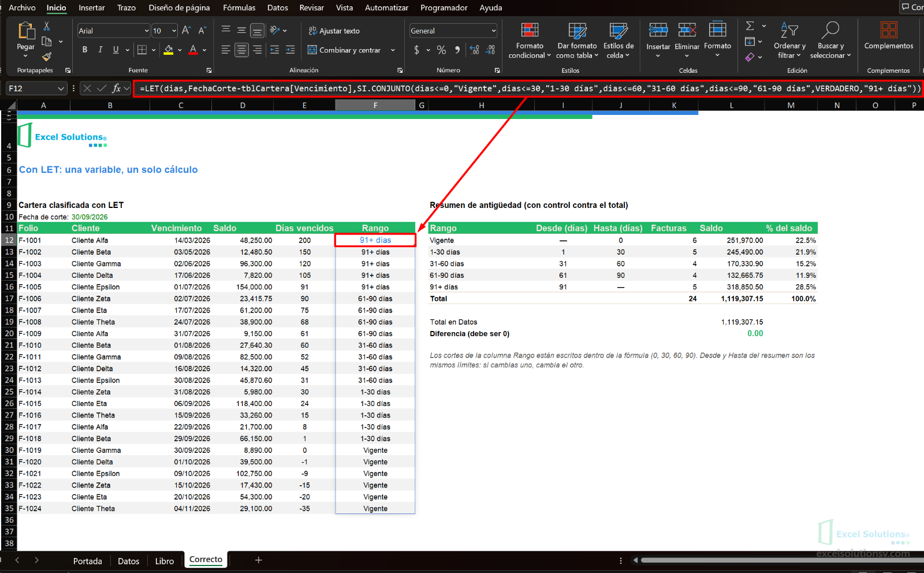Click the Rellenar fill-down icon
This screenshot has height=573, width=924.
point(750,42)
